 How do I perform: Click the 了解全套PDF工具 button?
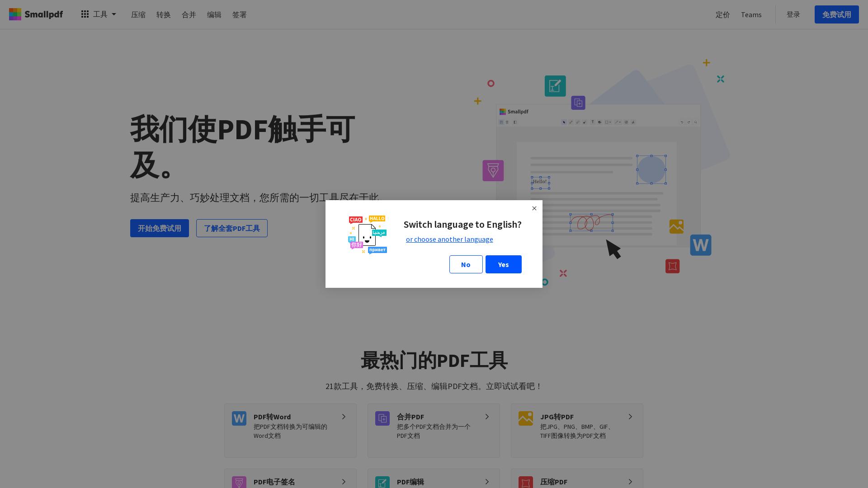(232, 228)
